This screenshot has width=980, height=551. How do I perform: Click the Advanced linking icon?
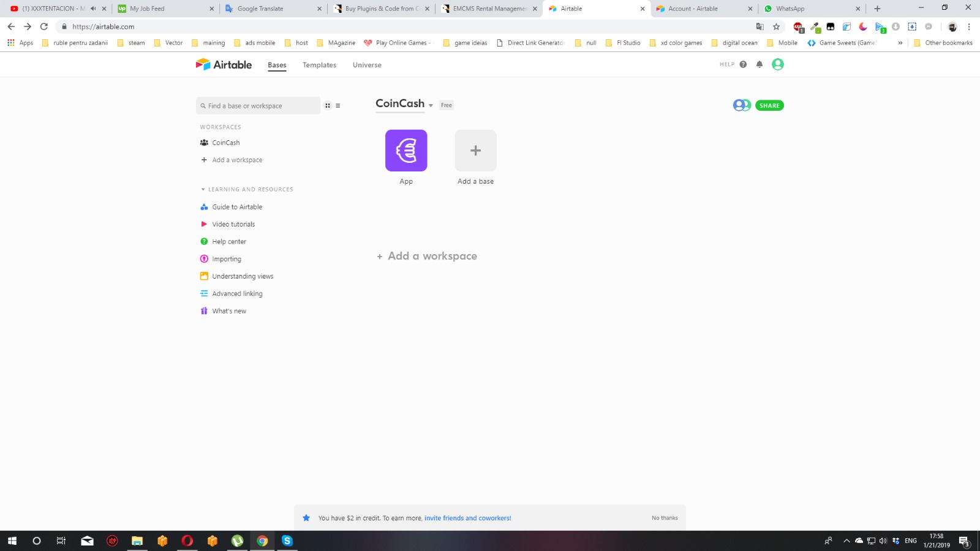pyautogui.click(x=204, y=293)
